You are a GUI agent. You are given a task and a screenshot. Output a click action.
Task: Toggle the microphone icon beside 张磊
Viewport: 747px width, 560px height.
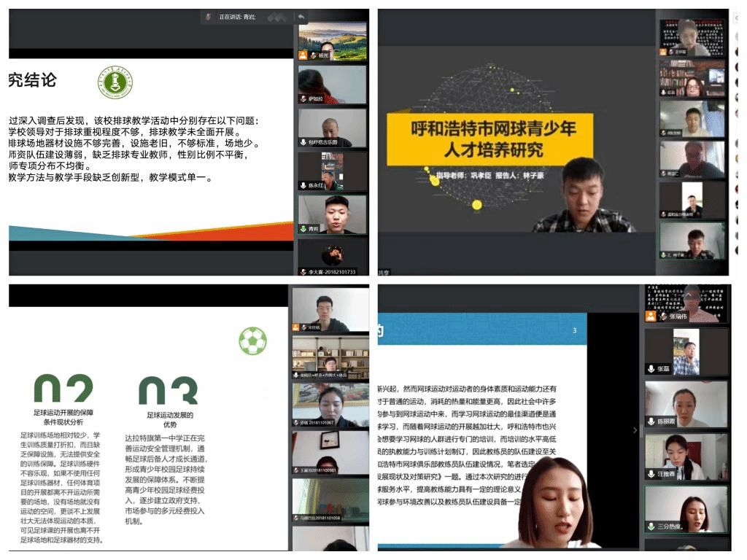(651, 369)
